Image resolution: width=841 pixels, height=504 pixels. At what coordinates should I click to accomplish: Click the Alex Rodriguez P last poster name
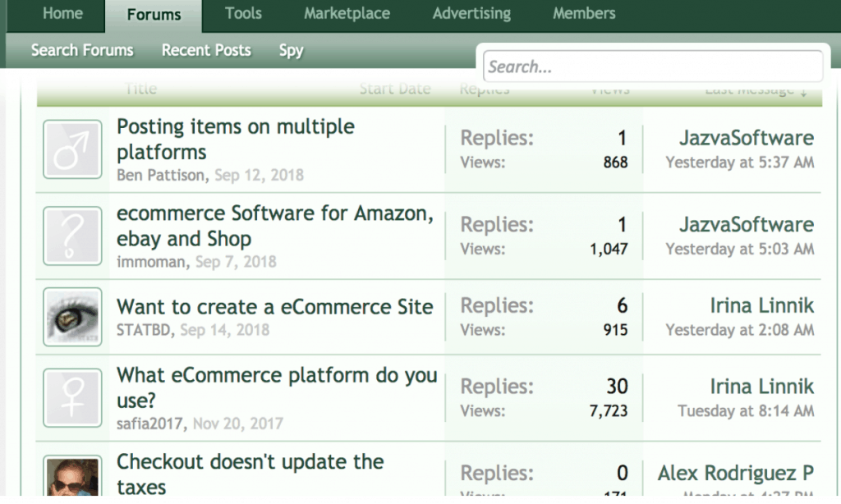[x=735, y=473]
